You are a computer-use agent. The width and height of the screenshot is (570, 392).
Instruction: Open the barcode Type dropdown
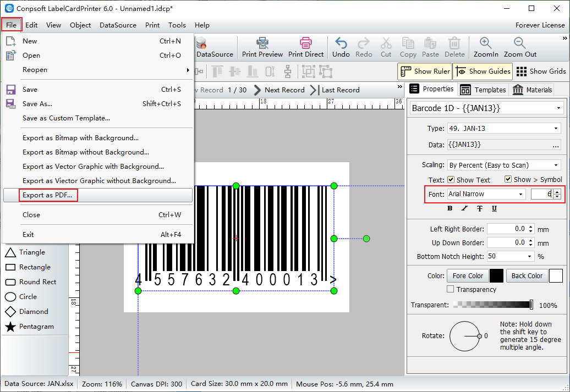coord(556,128)
